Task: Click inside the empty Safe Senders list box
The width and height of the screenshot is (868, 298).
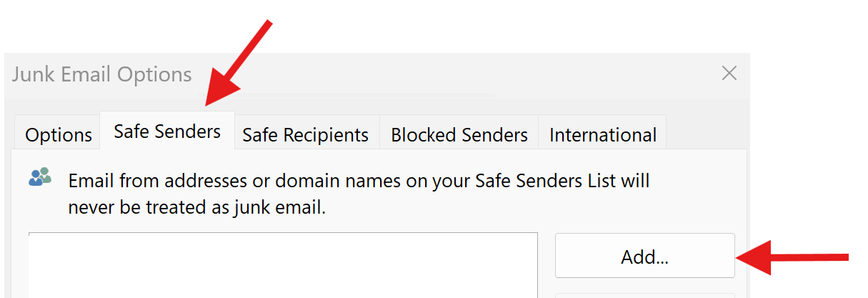Action: (283, 265)
